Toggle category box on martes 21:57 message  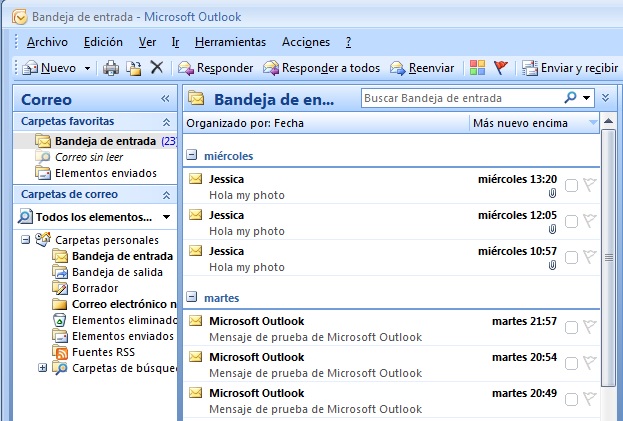pos(571,327)
